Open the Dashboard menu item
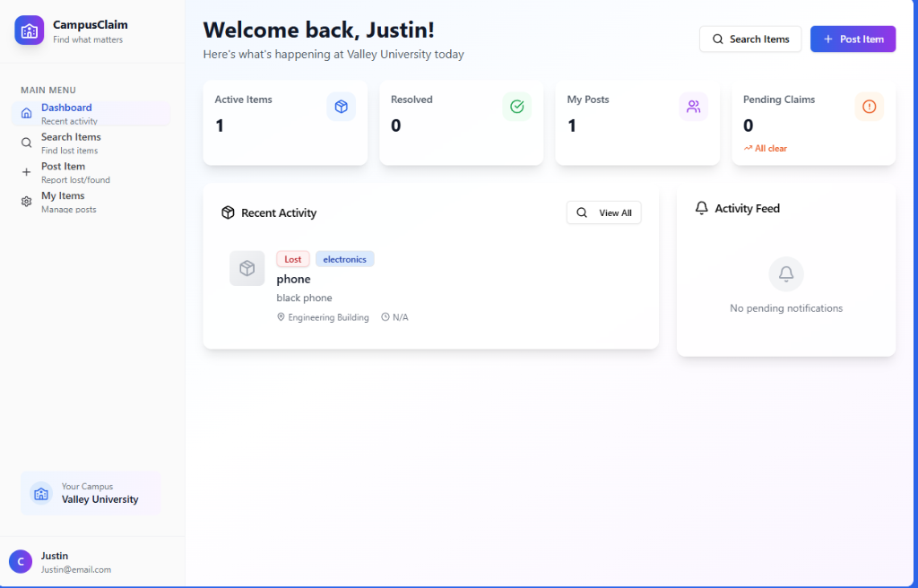 pos(91,113)
